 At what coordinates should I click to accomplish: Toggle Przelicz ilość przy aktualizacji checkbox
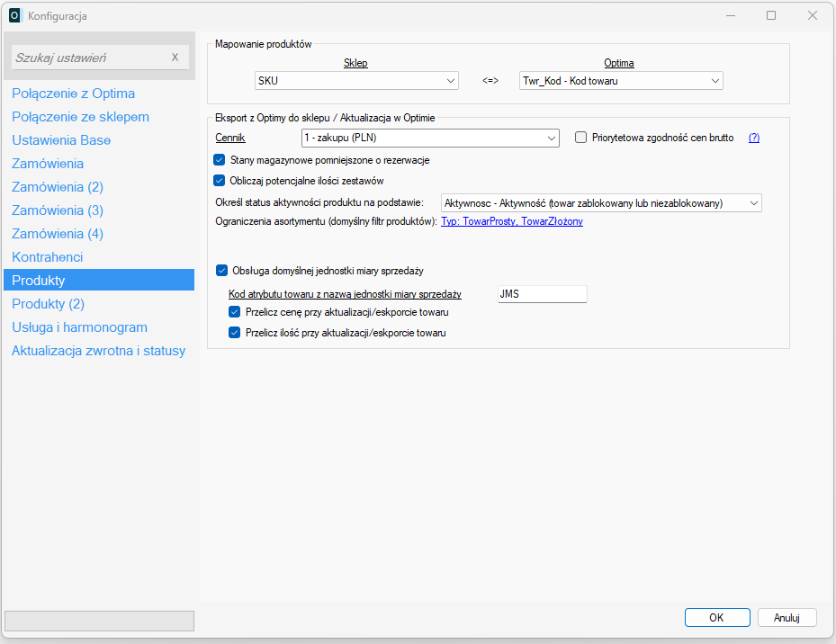pos(234,333)
